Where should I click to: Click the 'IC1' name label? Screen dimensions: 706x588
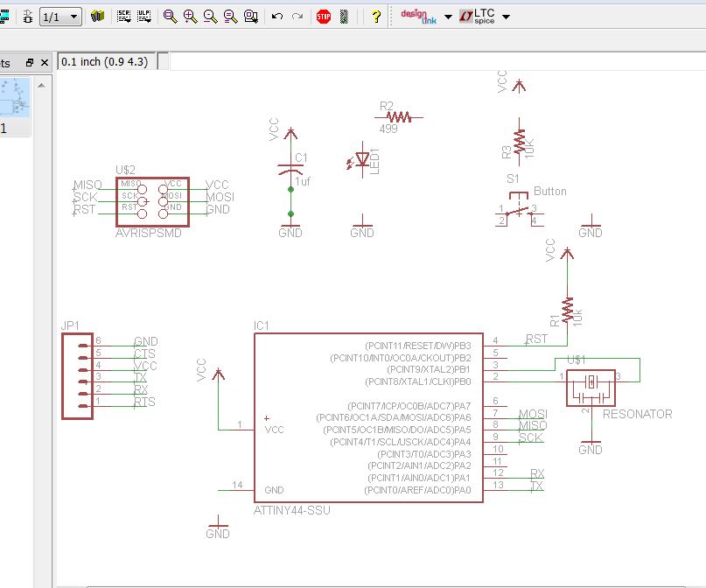pos(262,325)
